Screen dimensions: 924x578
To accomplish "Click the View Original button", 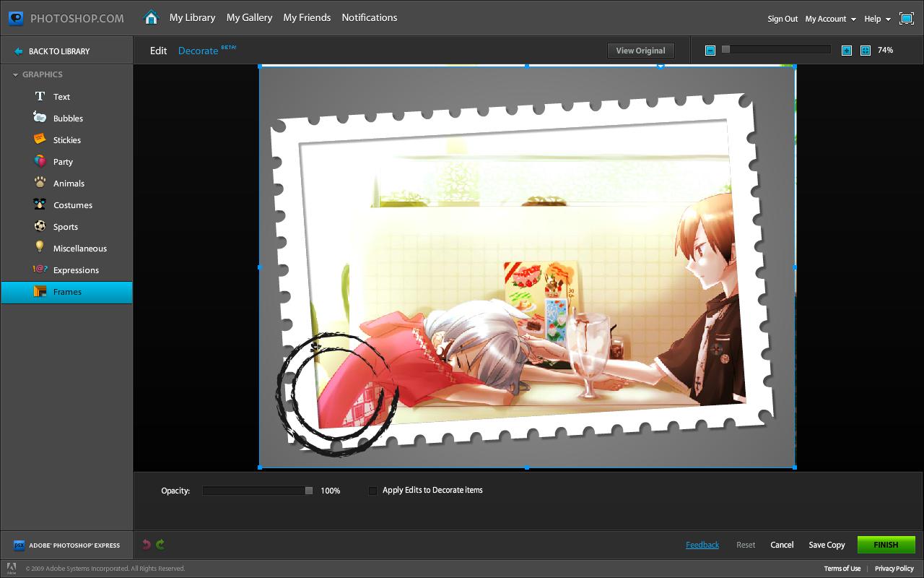I will [640, 51].
